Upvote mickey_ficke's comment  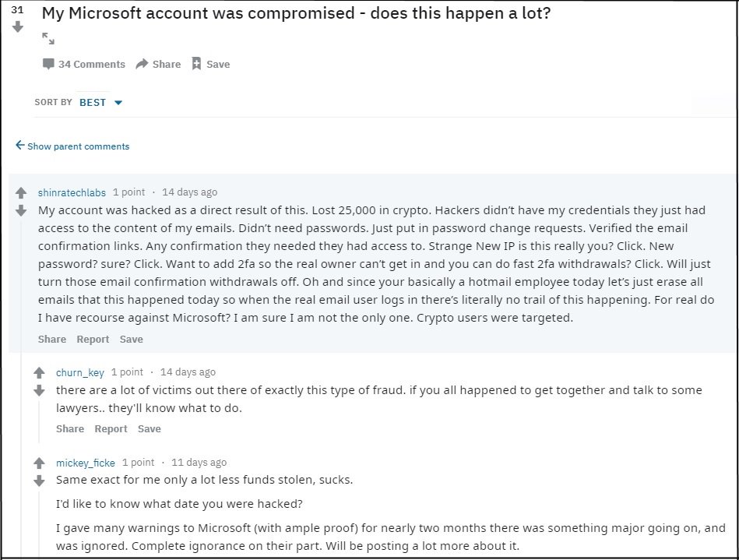pyautogui.click(x=40, y=463)
